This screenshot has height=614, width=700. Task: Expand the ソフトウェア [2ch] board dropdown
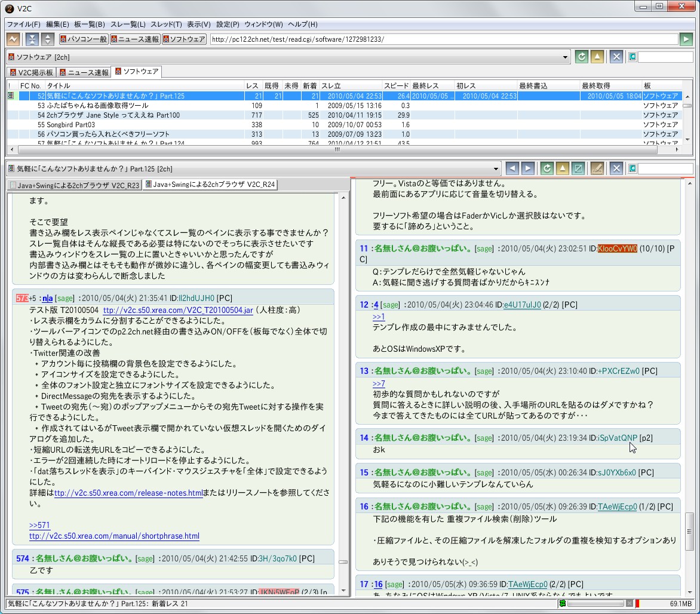click(x=565, y=57)
